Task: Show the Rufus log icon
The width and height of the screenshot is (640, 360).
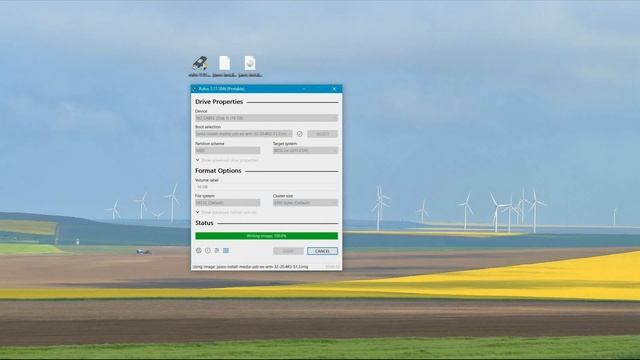Action: (x=226, y=251)
